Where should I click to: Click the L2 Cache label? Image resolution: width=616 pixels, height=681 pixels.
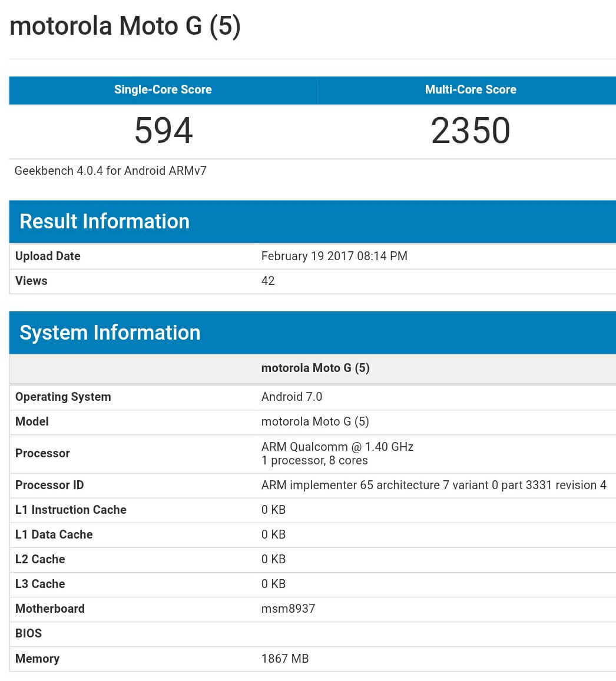pyautogui.click(x=40, y=559)
